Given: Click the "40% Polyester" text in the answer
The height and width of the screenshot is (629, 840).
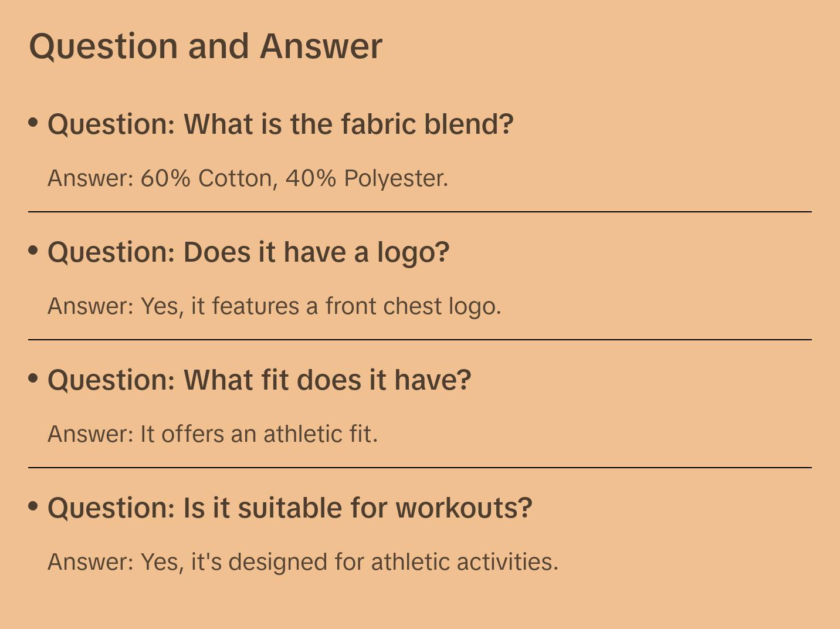Looking at the screenshot, I should (366, 178).
